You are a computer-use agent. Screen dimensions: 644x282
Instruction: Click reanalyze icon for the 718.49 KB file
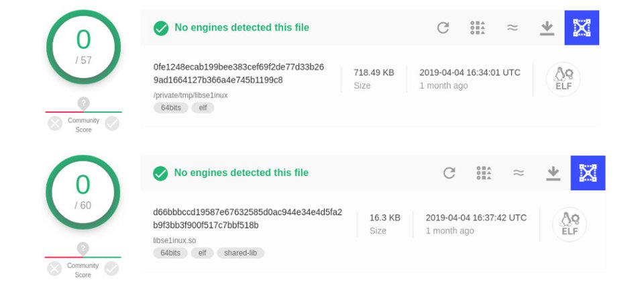point(443,28)
